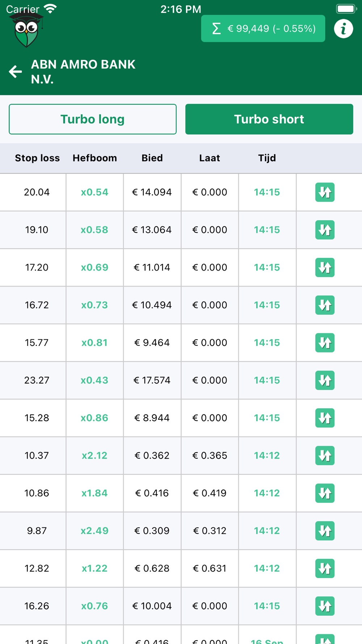This screenshot has width=362, height=644.
Task: Tap trade icon for stop loss 10.37 row
Action: point(325,456)
